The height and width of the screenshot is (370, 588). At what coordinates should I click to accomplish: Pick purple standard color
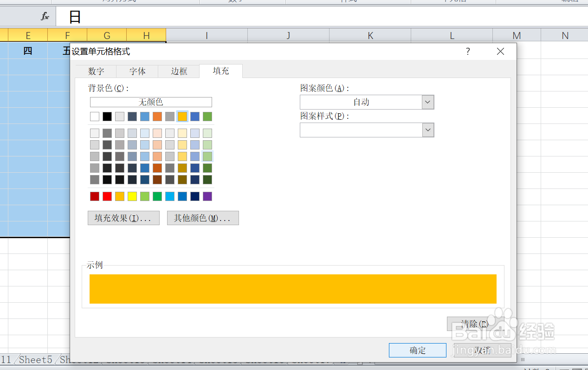pos(207,196)
